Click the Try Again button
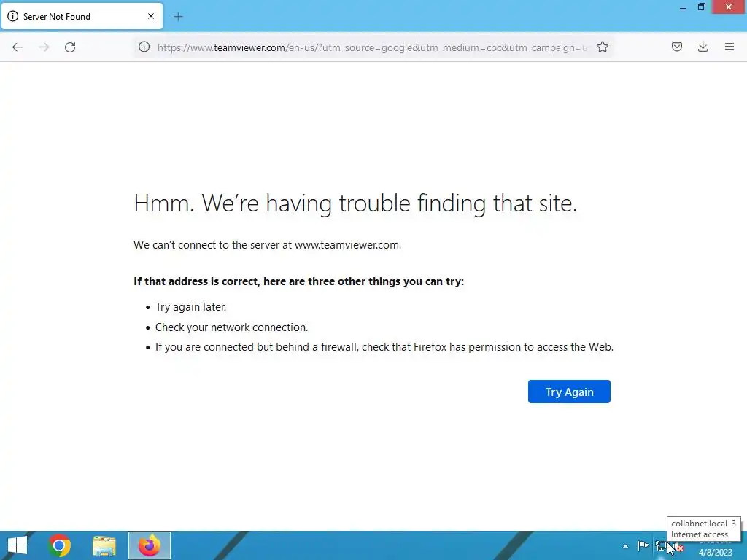The image size is (747, 560). point(569,392)
